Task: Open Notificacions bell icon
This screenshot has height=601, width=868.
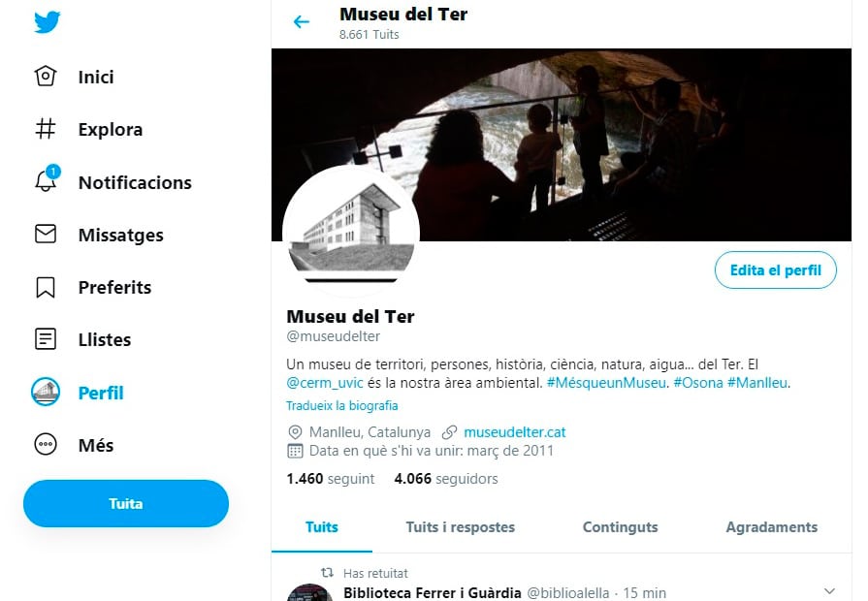Action: coord(47,178)
